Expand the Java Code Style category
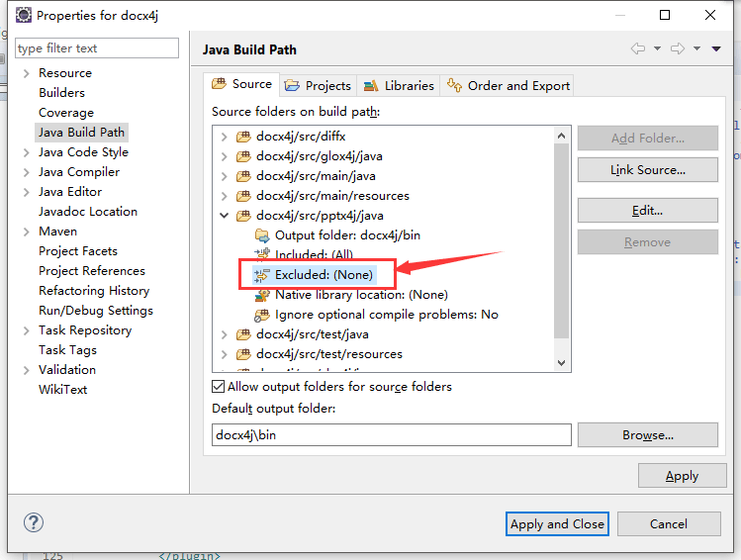 pos(27,152)
